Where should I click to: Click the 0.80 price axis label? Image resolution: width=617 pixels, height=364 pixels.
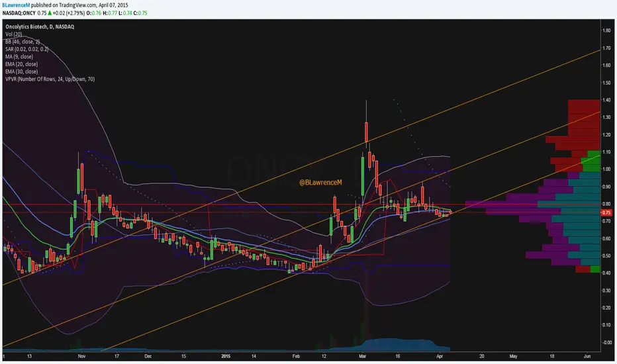click(606, 204)
